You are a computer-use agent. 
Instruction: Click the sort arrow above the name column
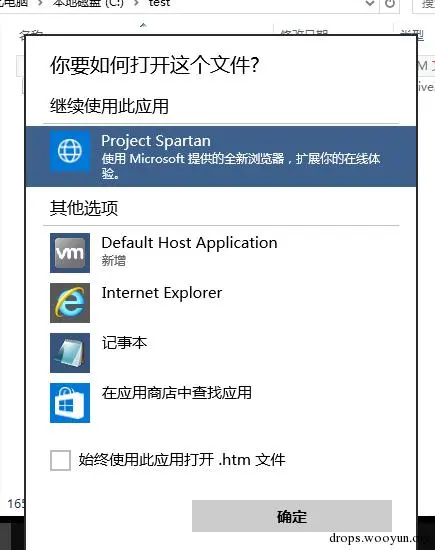143,25
